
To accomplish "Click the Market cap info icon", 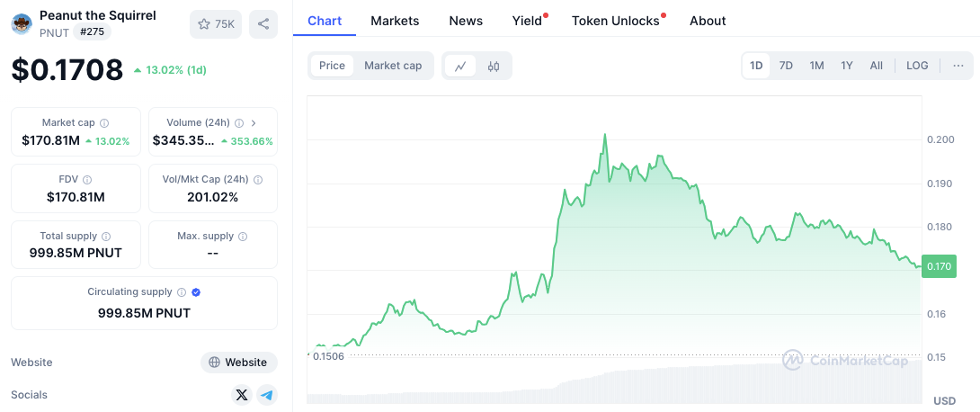I will 104,123.
